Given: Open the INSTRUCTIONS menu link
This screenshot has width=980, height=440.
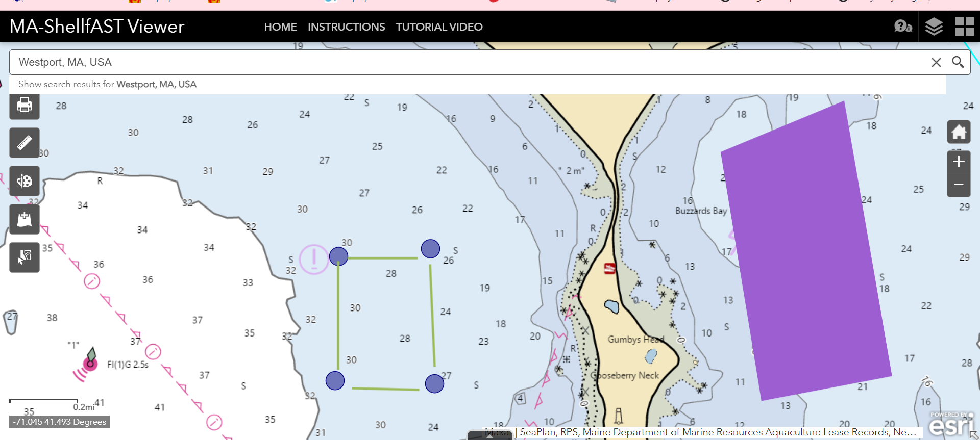Looking at the screenshot, I should pos(346,27).
